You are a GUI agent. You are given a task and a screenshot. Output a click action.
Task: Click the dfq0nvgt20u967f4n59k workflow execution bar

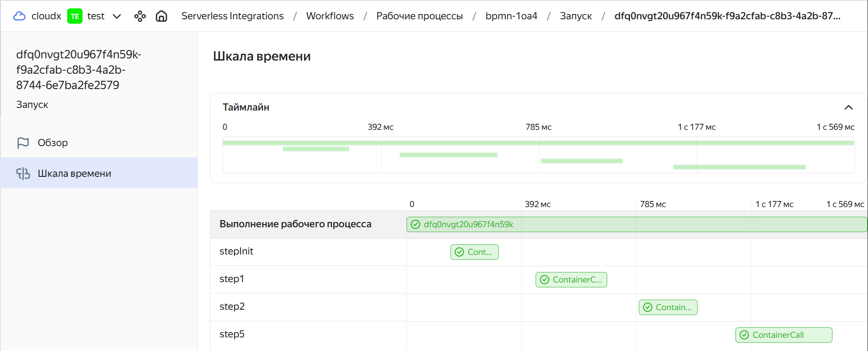click(636, 225)
